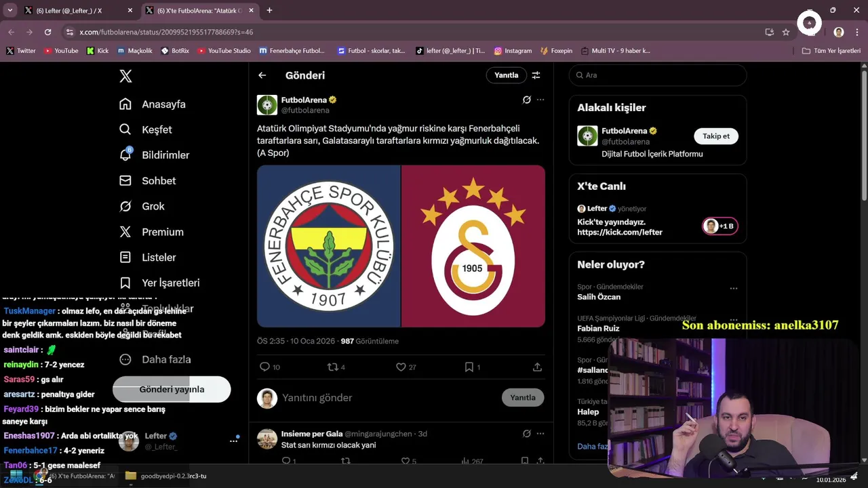The height and width of the screenshot is (488, 868).
Task: Open Anasayfa home page
Action: (153, 104)
